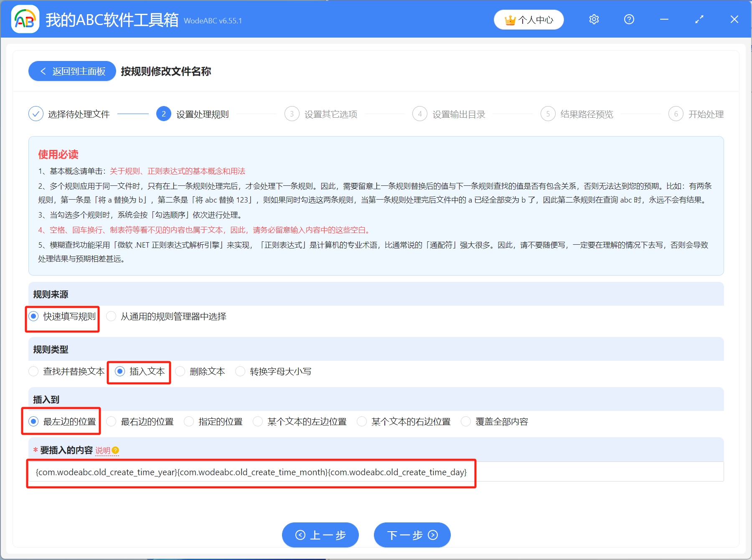Click the 返回到主面板 button

point(72,71)
